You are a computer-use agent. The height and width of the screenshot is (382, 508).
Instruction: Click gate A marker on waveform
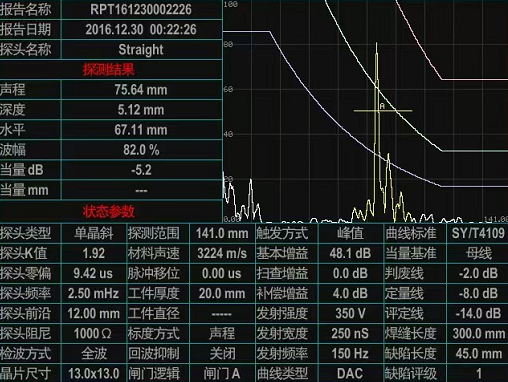382,106
